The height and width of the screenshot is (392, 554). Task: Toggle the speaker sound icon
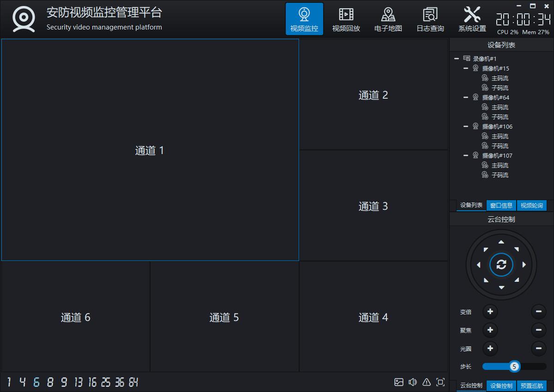pos(413,382)
